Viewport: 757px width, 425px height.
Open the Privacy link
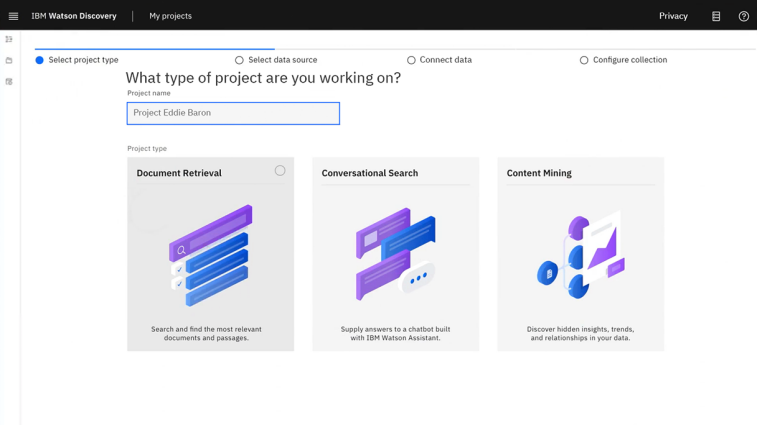point(673,16)
